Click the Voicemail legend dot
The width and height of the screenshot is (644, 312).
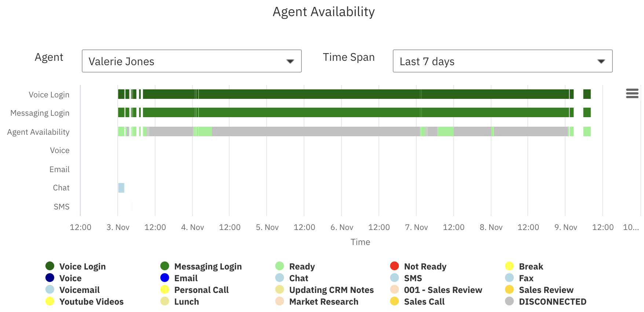pyautogui.click(x=50, y=290)
